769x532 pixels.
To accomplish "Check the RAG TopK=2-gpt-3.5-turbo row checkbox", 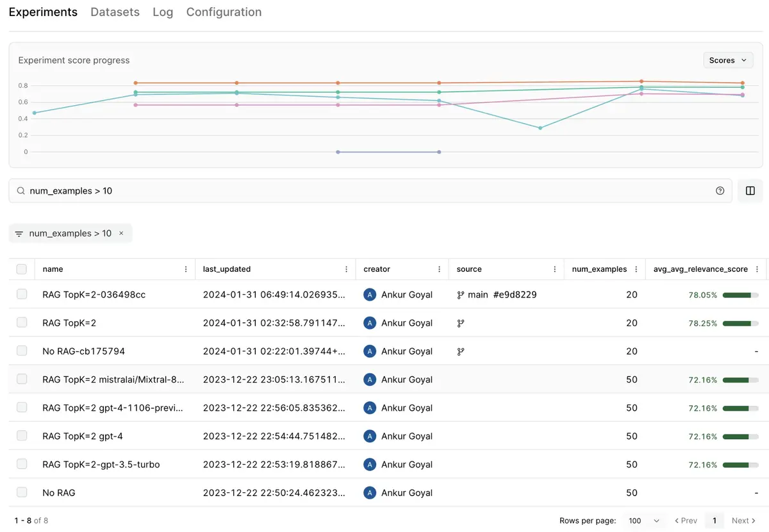I will pos(22,463).
